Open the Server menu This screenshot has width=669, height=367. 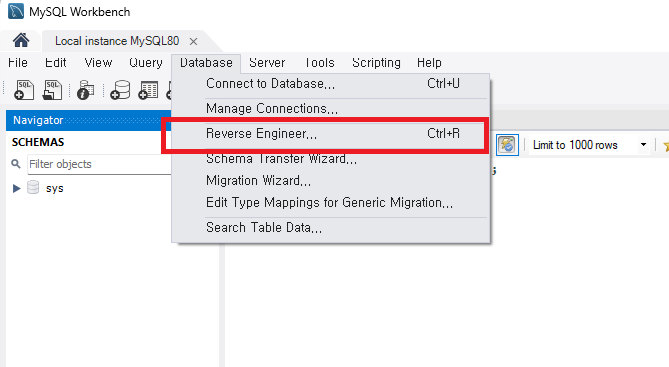[x=267, y=63]
